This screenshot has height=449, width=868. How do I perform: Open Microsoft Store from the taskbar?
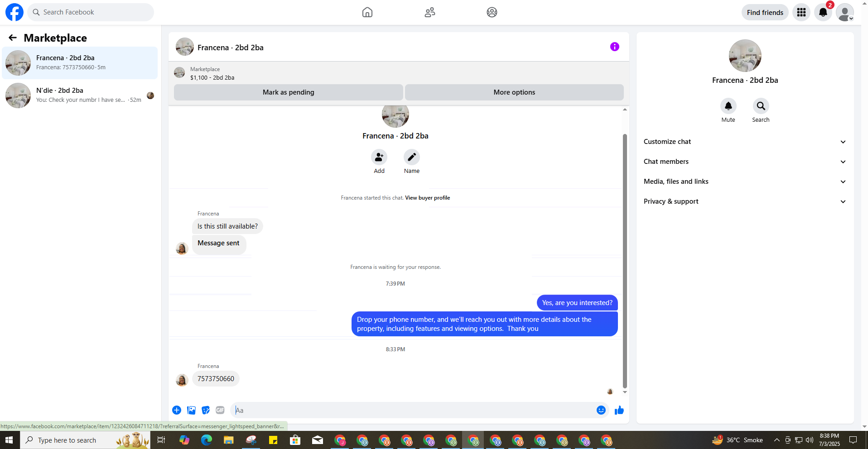[295, 440]
